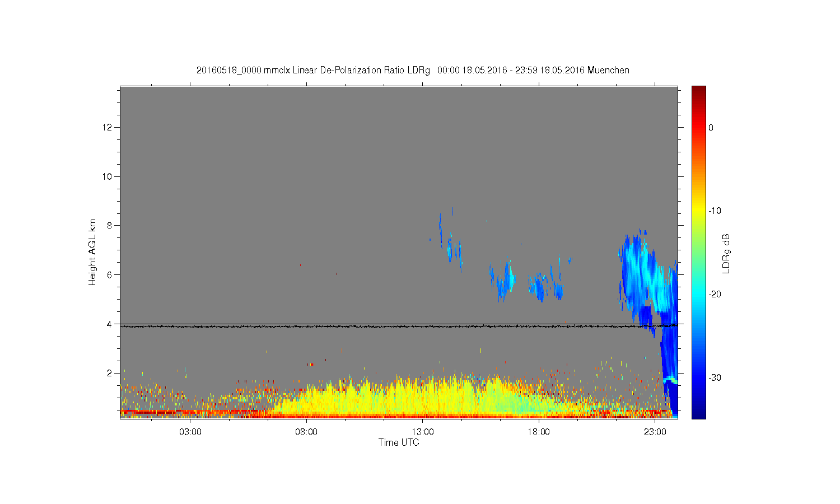Screen dimensions: 840x504
Task: Click the colorbar value label -10
Action: [715, 211]
